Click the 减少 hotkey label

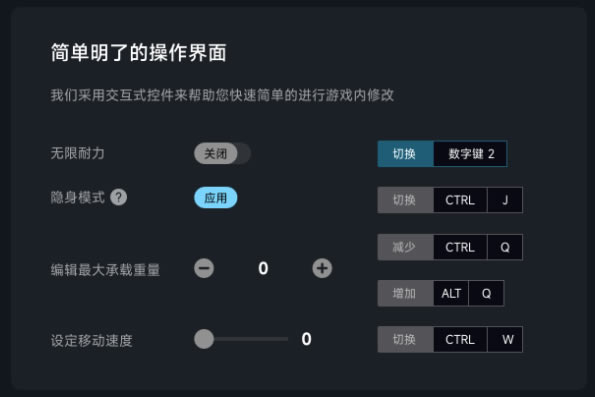405,247
